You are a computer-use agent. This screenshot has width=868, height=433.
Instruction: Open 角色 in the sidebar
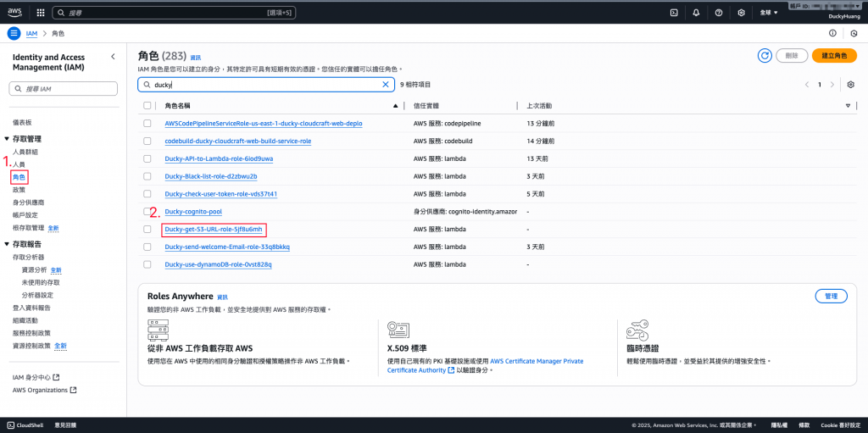(19, 177)
